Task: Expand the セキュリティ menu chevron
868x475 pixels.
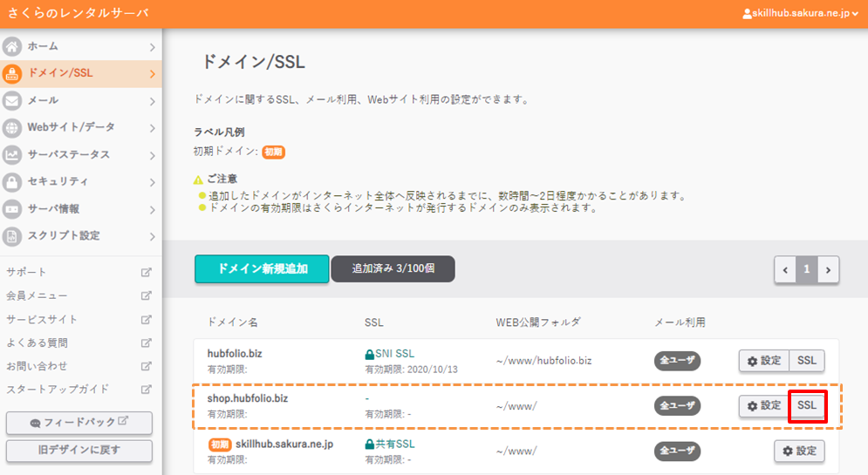Action: (x=153, y=182)
